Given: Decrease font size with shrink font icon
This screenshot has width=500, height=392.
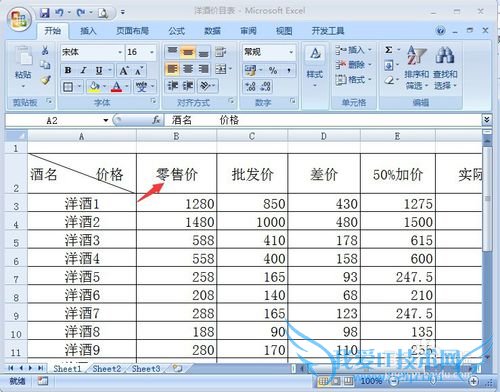Looking at the screenshot, I should (139, 70).
